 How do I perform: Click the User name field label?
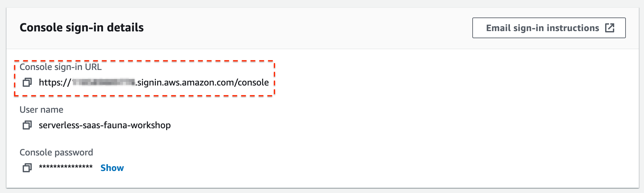(x=41, y=109)
